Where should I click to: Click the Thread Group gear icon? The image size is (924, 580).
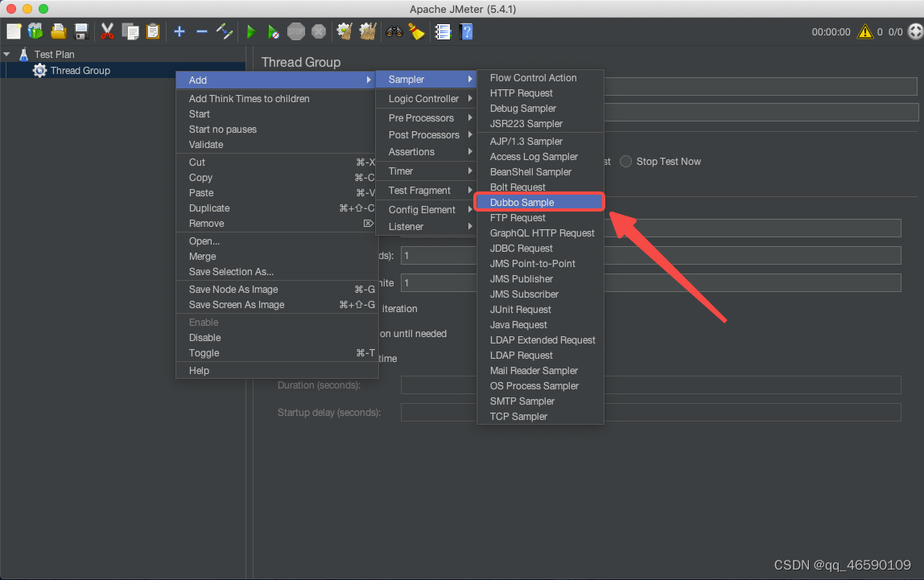(x=39, y=71)
